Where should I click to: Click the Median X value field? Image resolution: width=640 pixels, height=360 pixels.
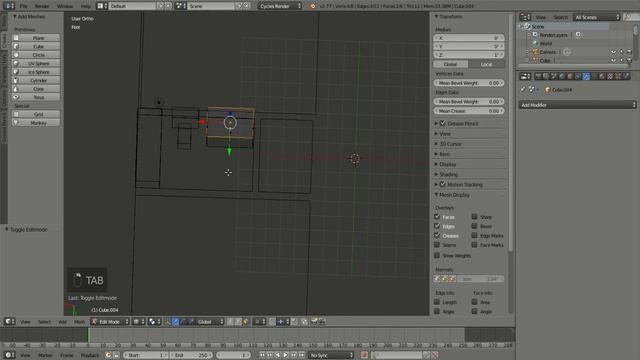pyautogui.click(x=469, y=38)
